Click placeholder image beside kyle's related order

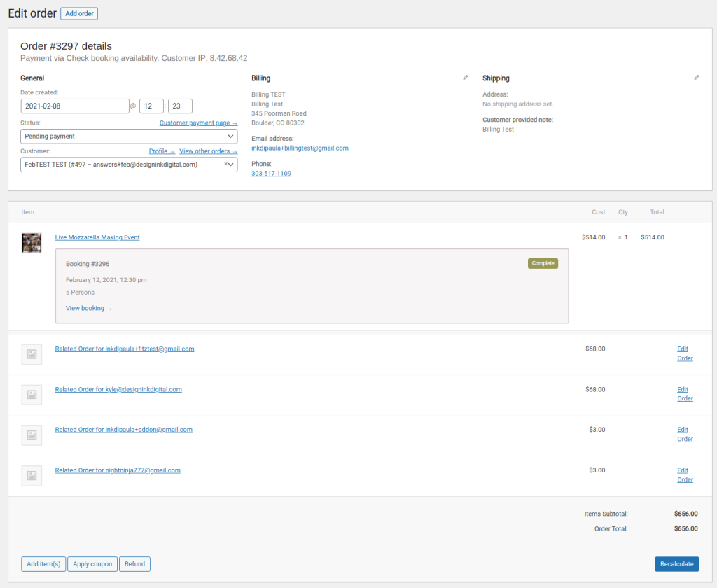[x=32, y=395]
